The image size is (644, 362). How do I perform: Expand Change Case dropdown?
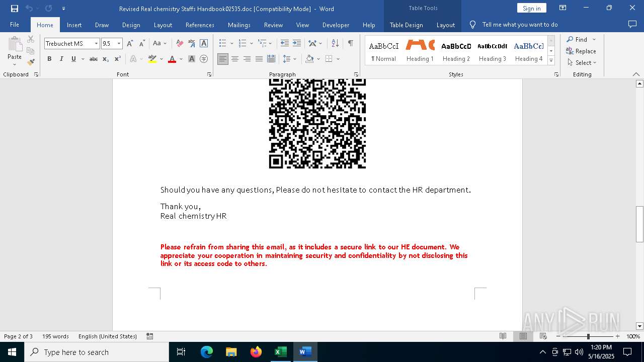(166, 44)
